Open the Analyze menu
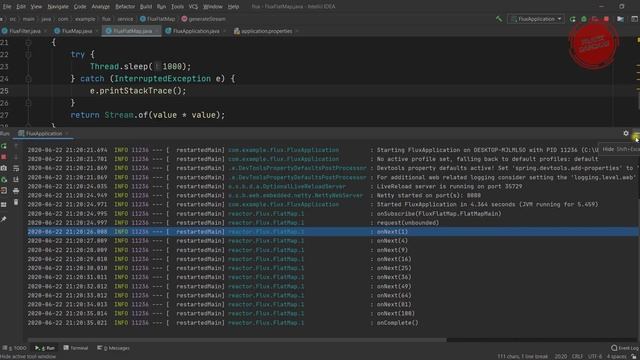This screenshot has width=640, height=360. click(100, 7)
